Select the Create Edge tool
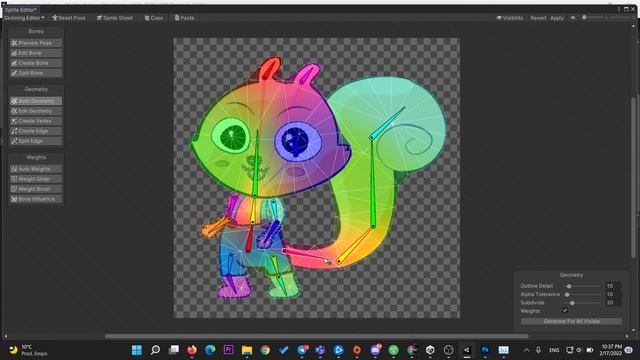 pos(36,131)
